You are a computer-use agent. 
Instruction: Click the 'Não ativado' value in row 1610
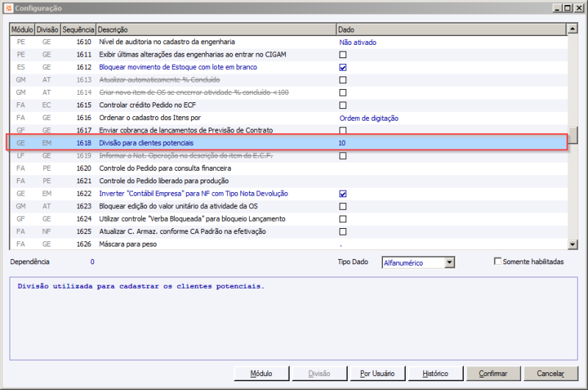point(358,43)
